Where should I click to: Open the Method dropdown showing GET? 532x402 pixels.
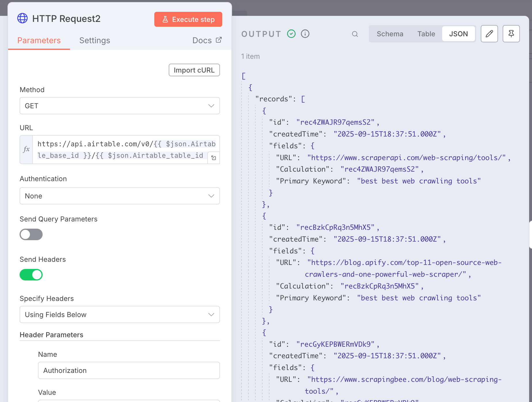(x=119, y=106)
